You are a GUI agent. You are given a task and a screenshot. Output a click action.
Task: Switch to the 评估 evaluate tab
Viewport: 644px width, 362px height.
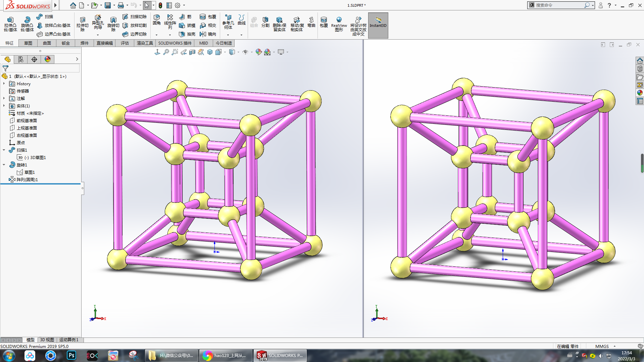[x=125, y=43]
